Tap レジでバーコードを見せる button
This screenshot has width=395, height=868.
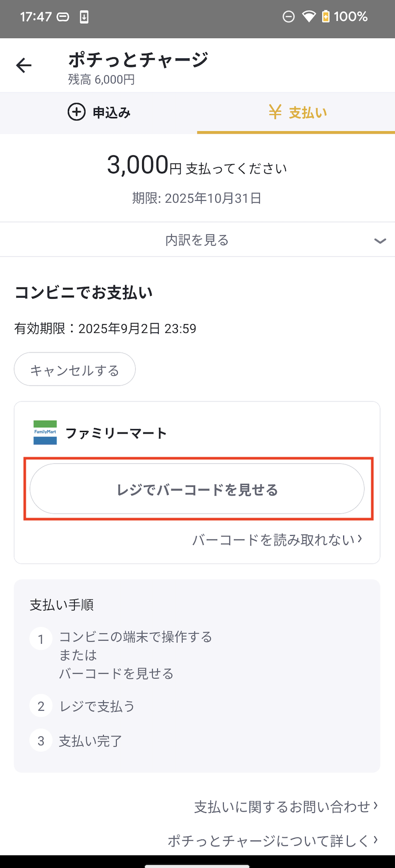(197, 489)
